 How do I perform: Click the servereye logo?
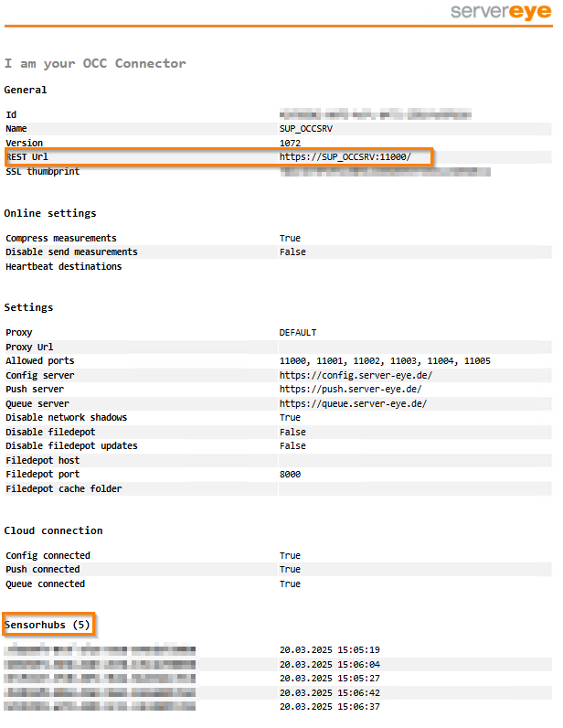tap(501, 11)
